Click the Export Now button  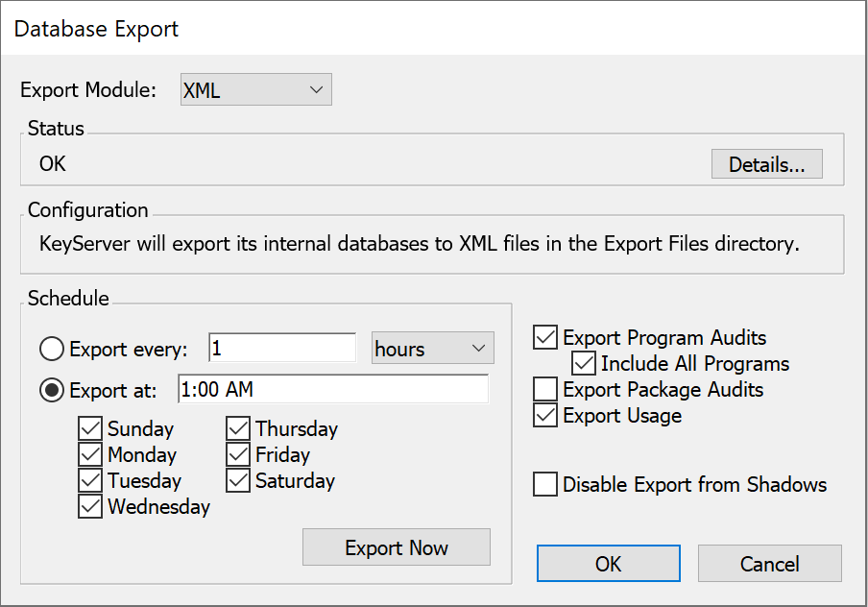pos(397,547)
